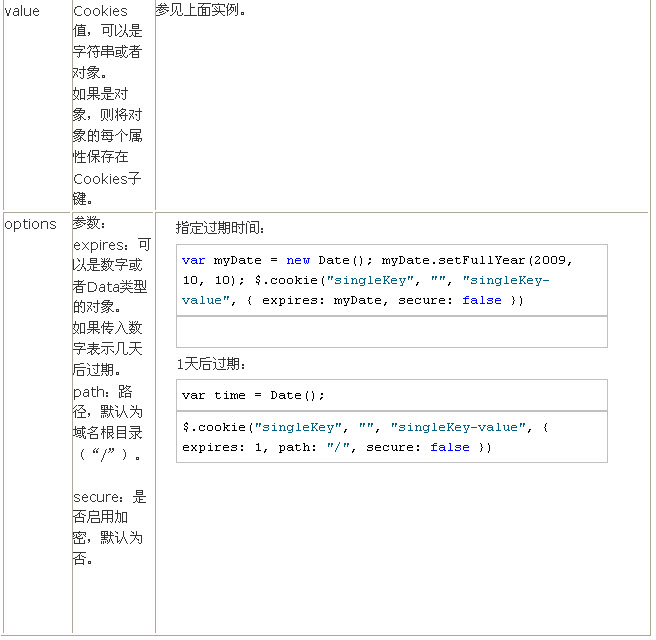Click the "options" parameter name cell

coord(30,224)
